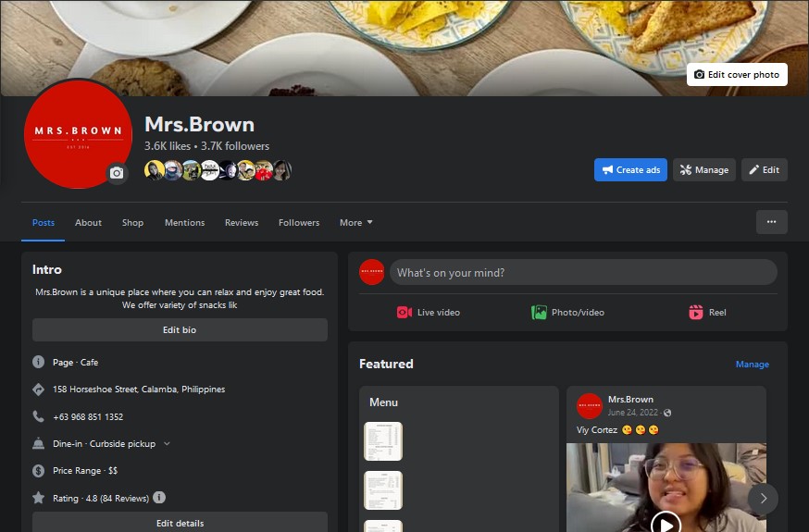Click the Mrs.Brown name on featured post
The height and width of the screenshot is (532, 809).
coord(630,400)
